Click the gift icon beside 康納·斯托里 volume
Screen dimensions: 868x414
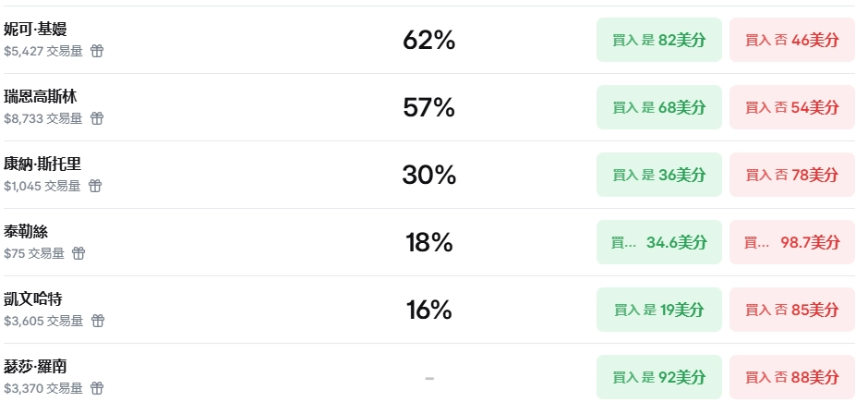[x=95, y=186]
